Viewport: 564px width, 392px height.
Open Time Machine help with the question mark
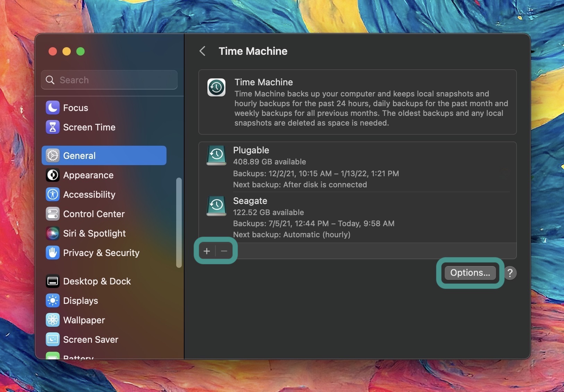tap(510, 273)
